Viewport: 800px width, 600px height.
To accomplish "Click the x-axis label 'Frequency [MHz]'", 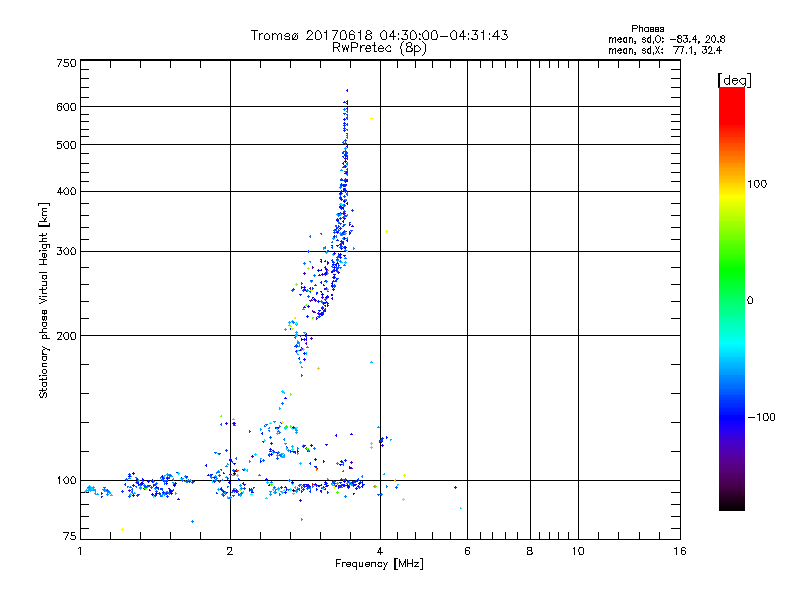I will [379, 564].
